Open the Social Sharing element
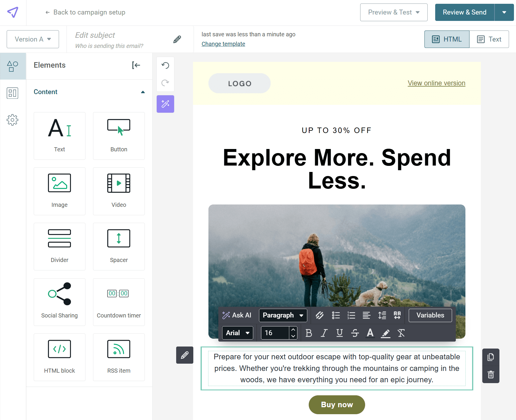The image size is (516, 420). (59, 302)
